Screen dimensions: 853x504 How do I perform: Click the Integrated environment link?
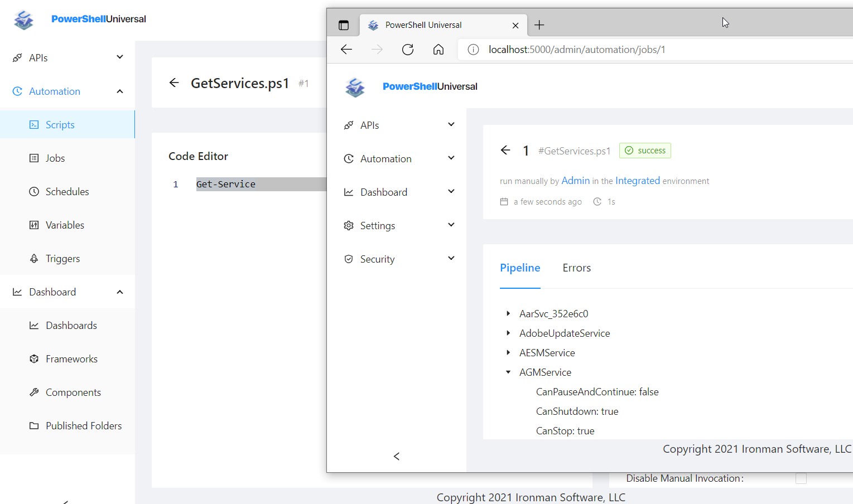[638, 181]
